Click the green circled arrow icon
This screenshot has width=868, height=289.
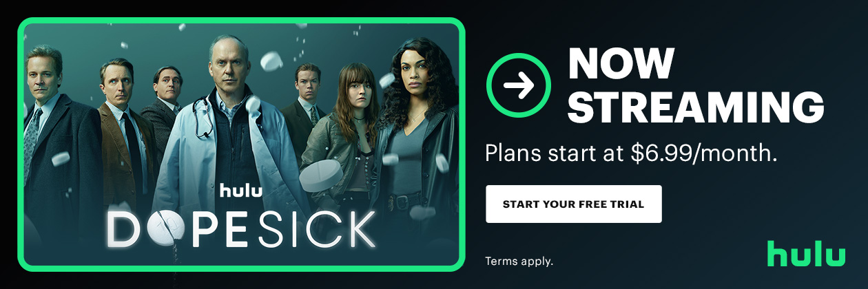518,85
